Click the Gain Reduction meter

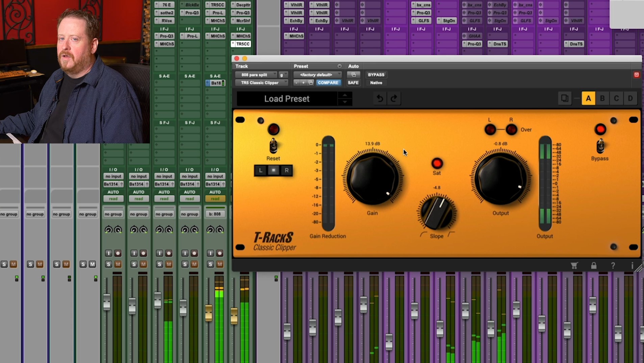[x=328, y=184]
